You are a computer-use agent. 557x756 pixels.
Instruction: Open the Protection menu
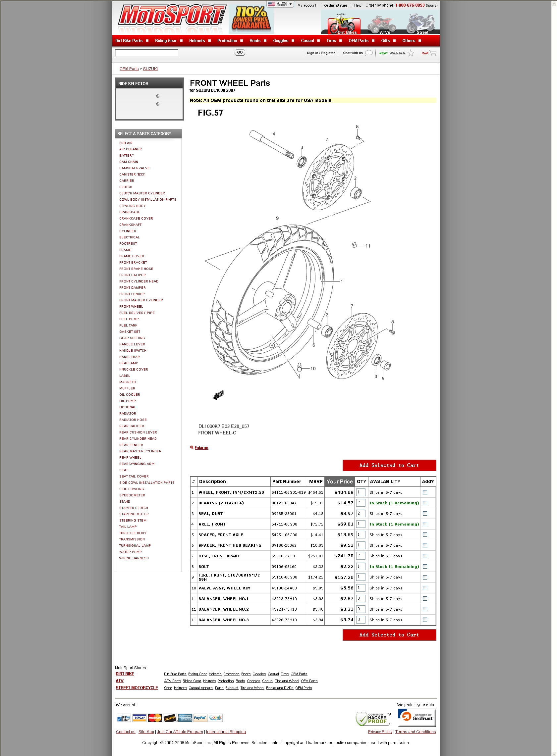pos(227,41)
